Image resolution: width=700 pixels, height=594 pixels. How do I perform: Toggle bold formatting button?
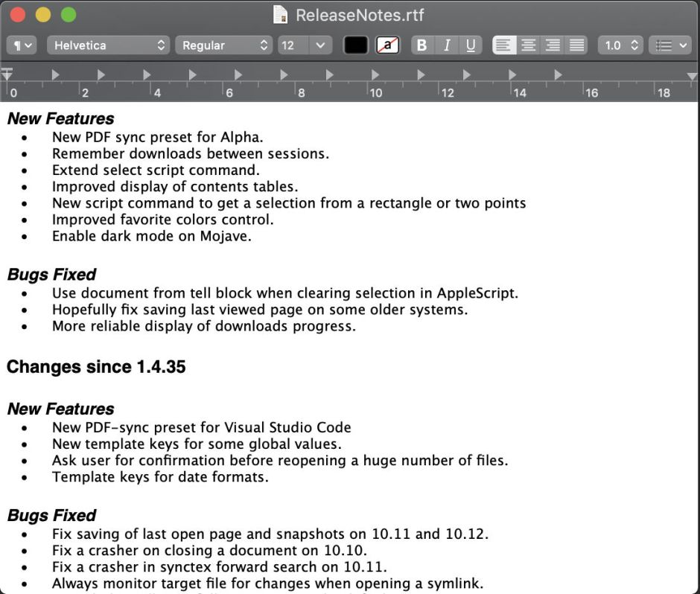pyautogui.click(x=421, y=45)
